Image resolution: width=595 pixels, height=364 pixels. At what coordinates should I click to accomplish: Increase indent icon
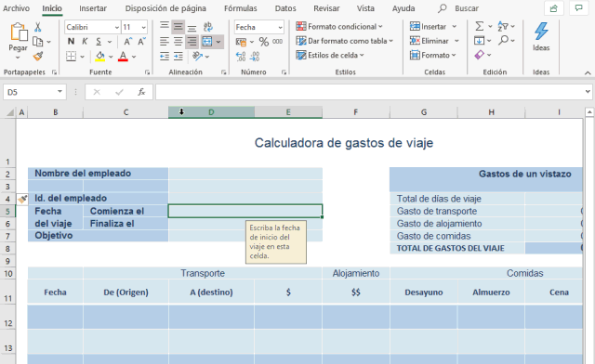pyautogui.click(x=178, y=56)
